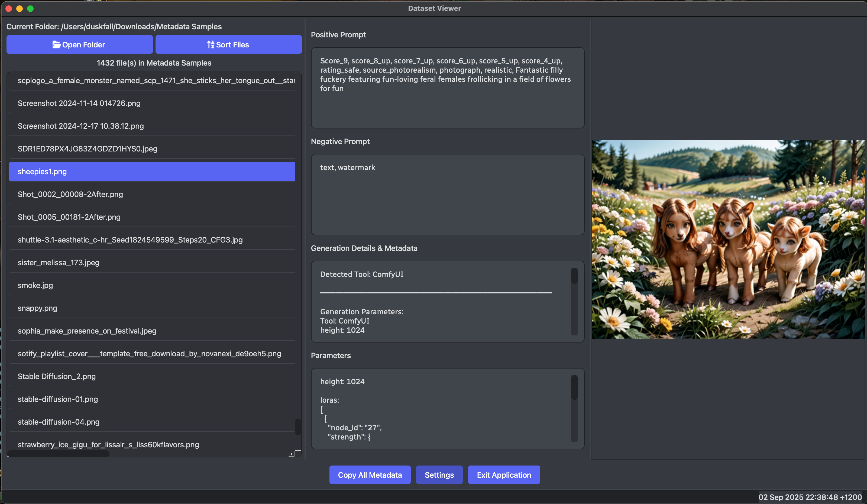
Task: Click the file list right scroll arrow
Action: [292, 454]
